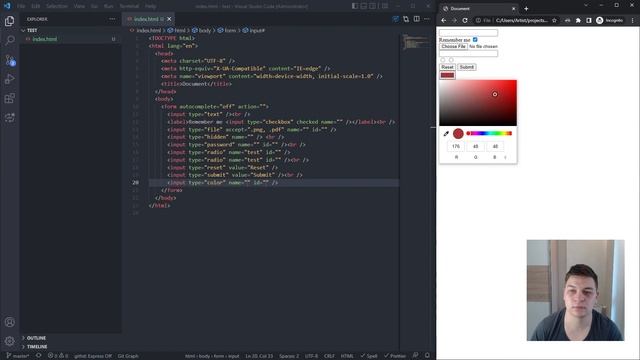
Task: Click the red color input swatch
Action: pyautogui.click(x=447, y=75)
